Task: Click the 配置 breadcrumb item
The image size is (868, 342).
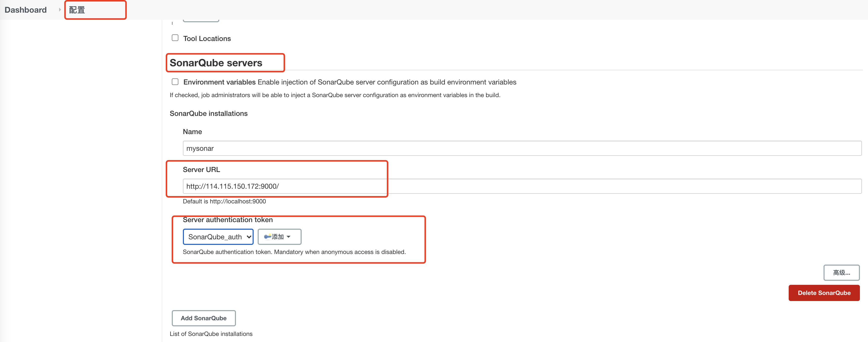Action: [x=77, y=10]
